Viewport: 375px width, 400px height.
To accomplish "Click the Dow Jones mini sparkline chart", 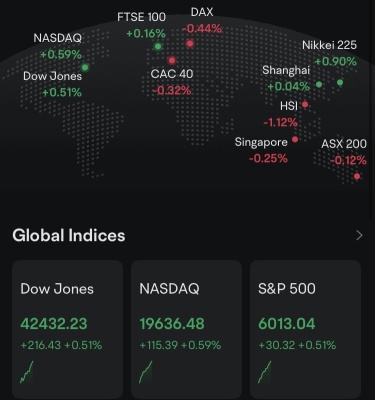I will 27,372.
